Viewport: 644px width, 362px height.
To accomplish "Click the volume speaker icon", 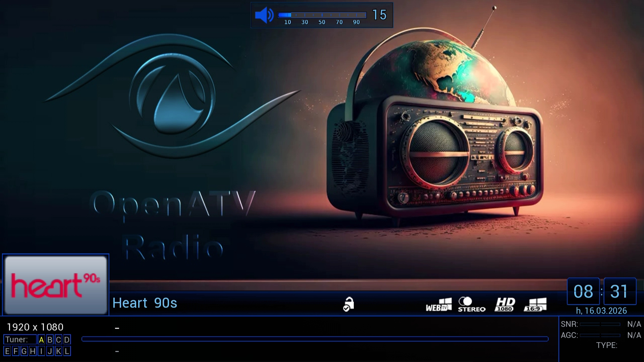I will pyautogui.click(x=264, y=15).
